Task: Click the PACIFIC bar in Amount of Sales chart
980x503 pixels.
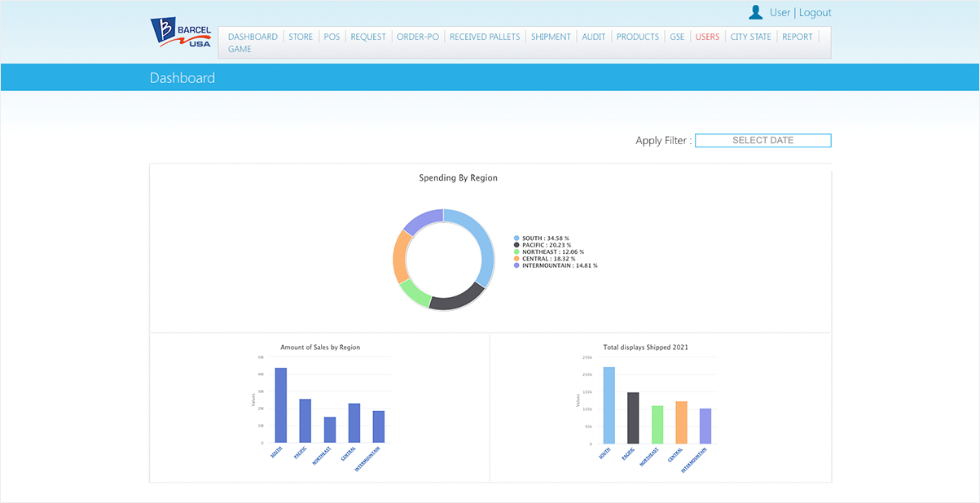Action: [x=305, y=421]
